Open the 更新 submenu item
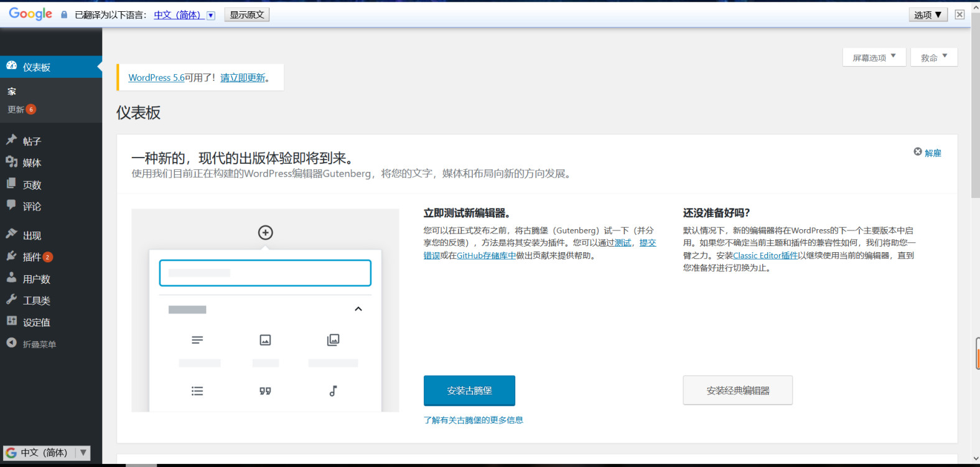 click(x=16, y=110)
